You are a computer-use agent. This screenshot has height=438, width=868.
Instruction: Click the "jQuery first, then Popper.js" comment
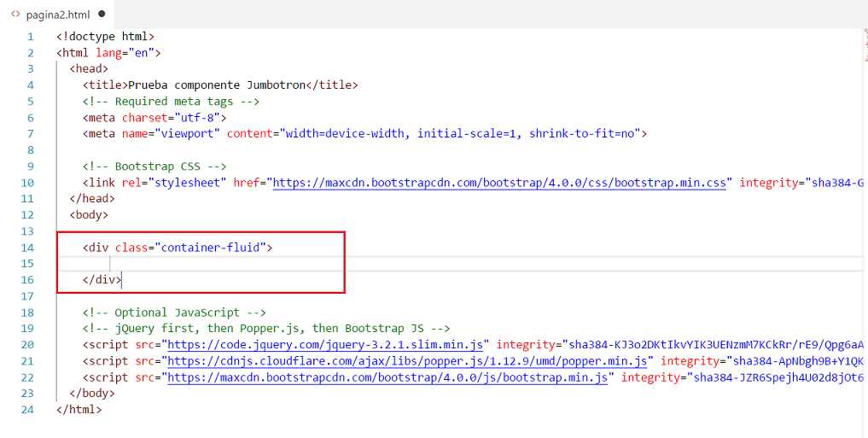[266, 329]
